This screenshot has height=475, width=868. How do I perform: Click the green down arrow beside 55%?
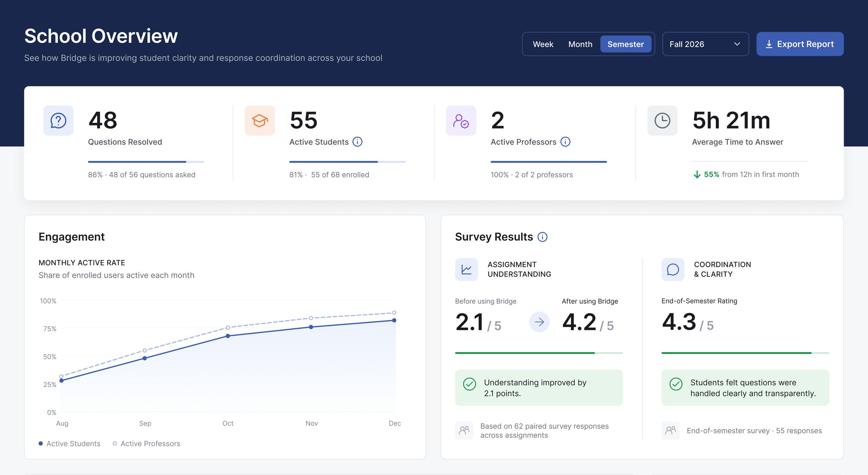tap(697, 174)
